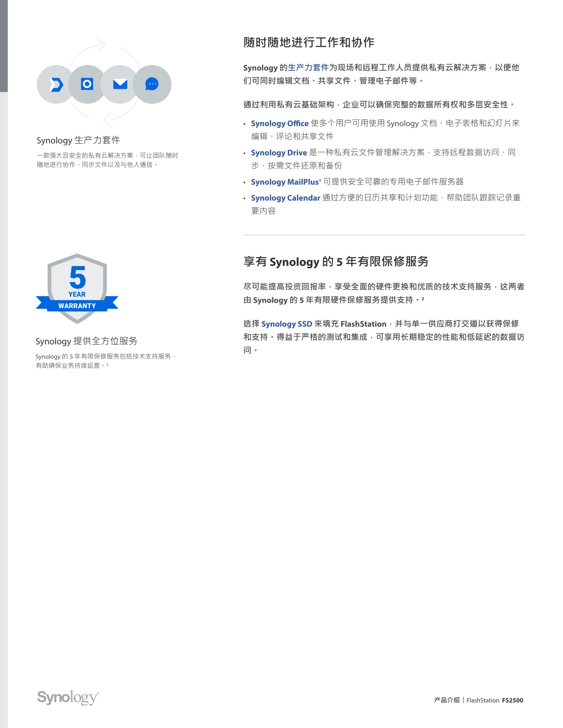Click the text 要内容 under Calendar bullet
This screenshot has height=728, width=563.
pyautogui.click(x=264, y=211)
